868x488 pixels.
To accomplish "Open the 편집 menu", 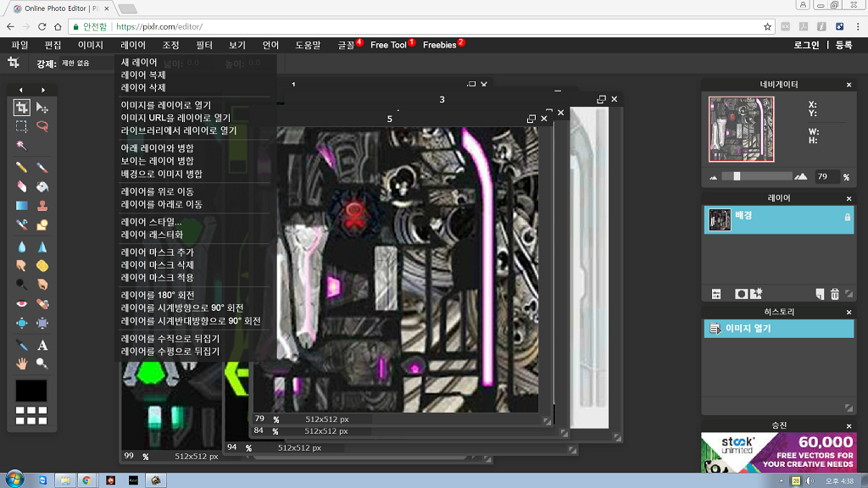I will [x=53, y=45].
